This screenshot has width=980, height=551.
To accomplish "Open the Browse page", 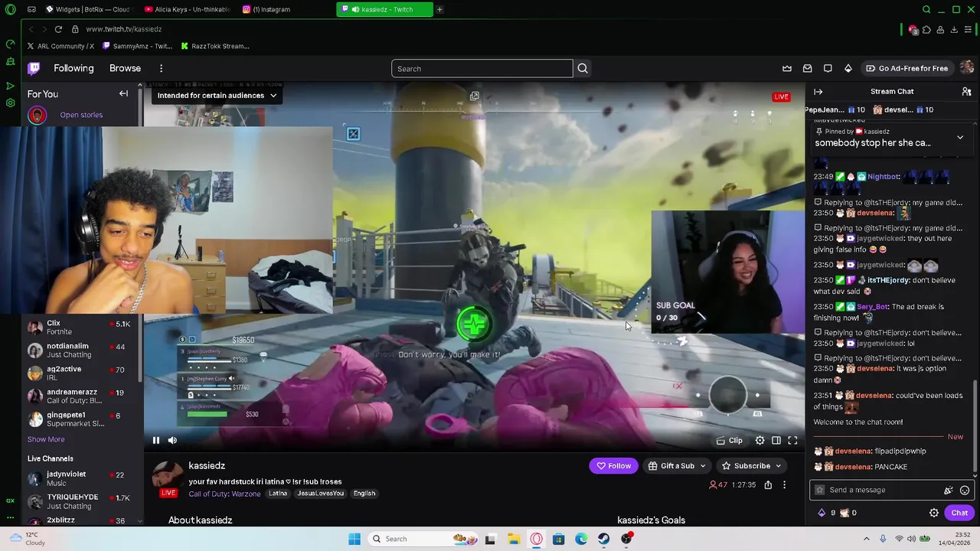I will pyautogui.click(x=125, y=68).
